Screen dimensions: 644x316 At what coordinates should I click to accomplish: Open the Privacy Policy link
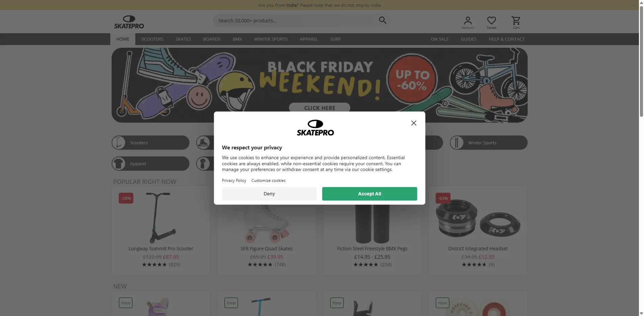[234, 181]
